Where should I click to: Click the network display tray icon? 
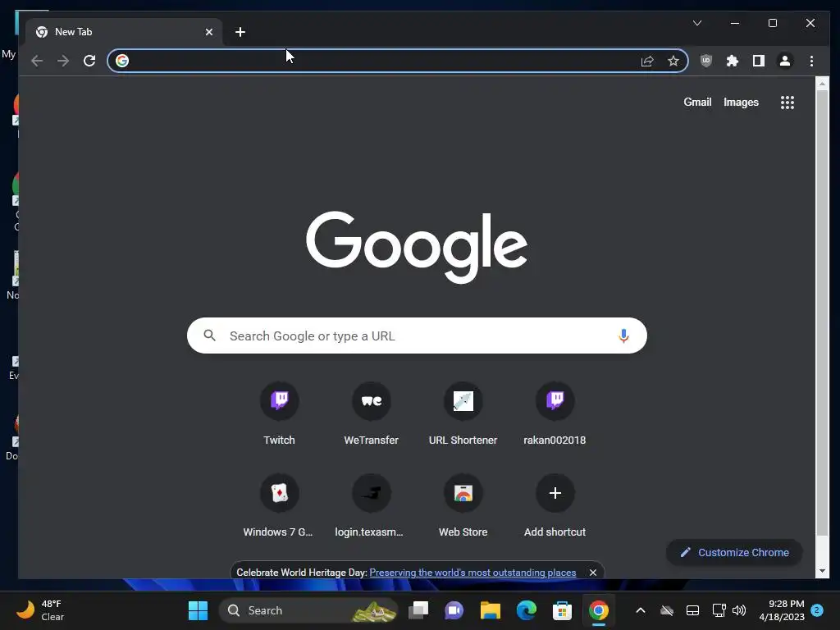coord(719,610)
